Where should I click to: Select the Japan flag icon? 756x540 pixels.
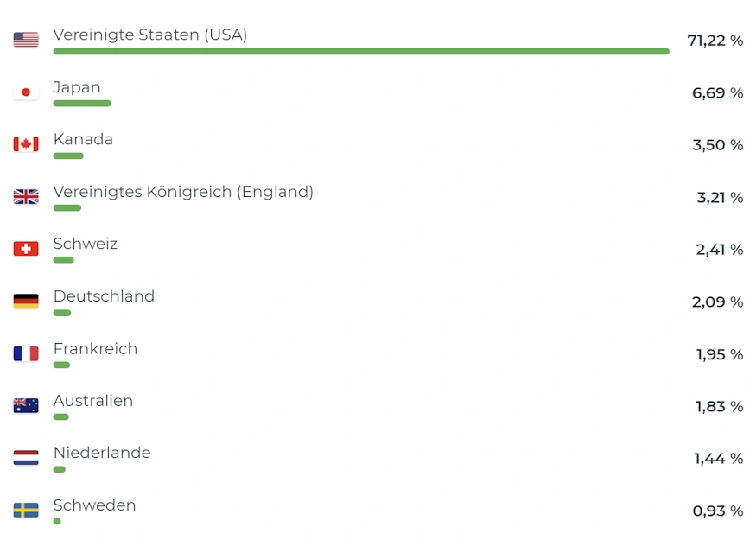pos(26,92)
